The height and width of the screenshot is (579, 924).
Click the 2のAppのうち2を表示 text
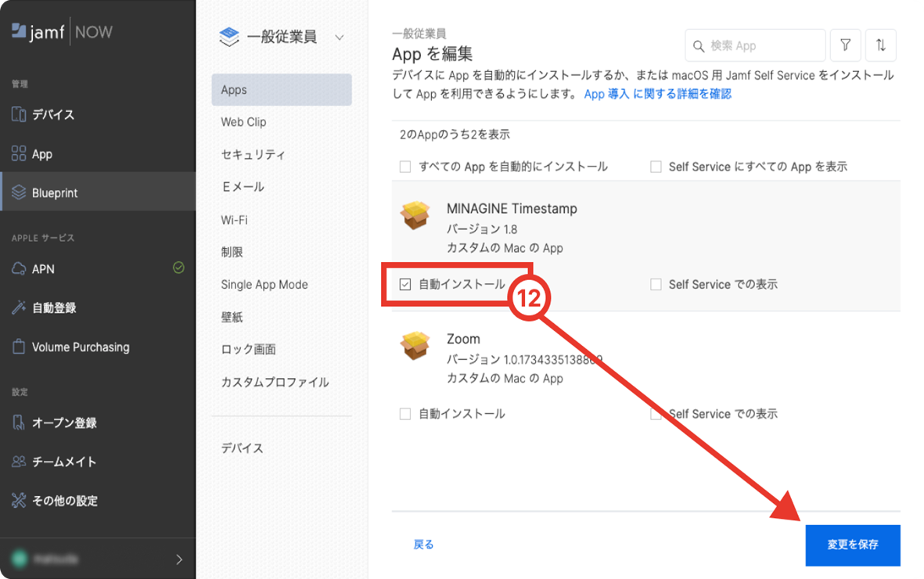click(455, 135)
